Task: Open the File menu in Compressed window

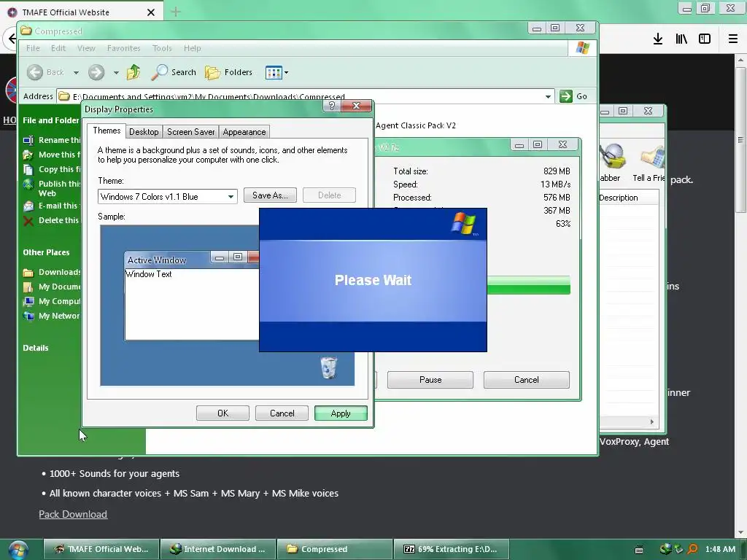Action: [33, 48]
